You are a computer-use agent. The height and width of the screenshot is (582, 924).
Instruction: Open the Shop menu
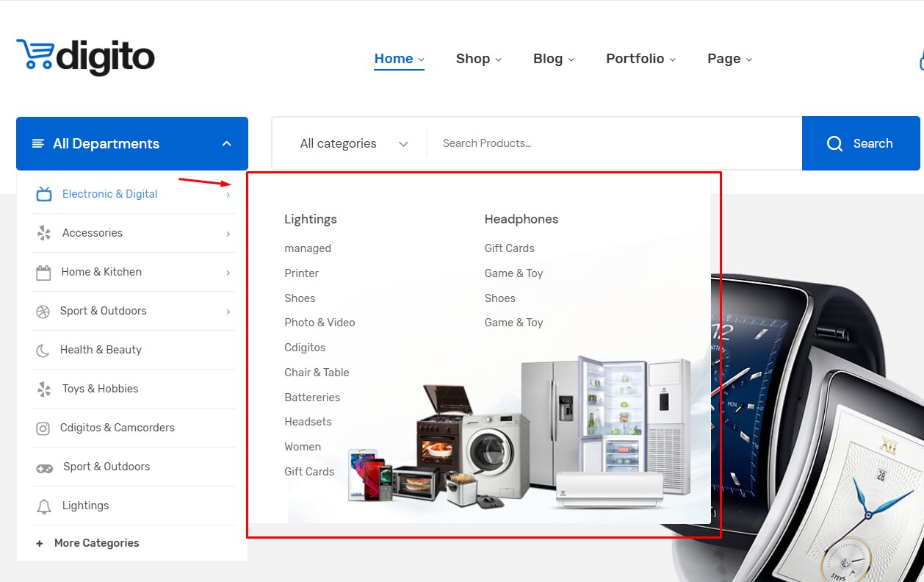478,59
